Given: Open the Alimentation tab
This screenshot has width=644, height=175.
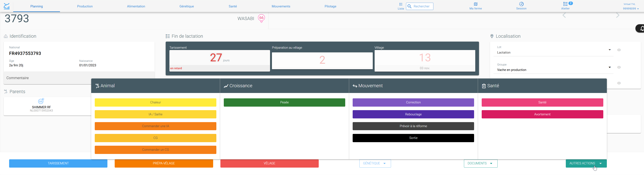Looking at the screenshot, I should click(136, 6).
